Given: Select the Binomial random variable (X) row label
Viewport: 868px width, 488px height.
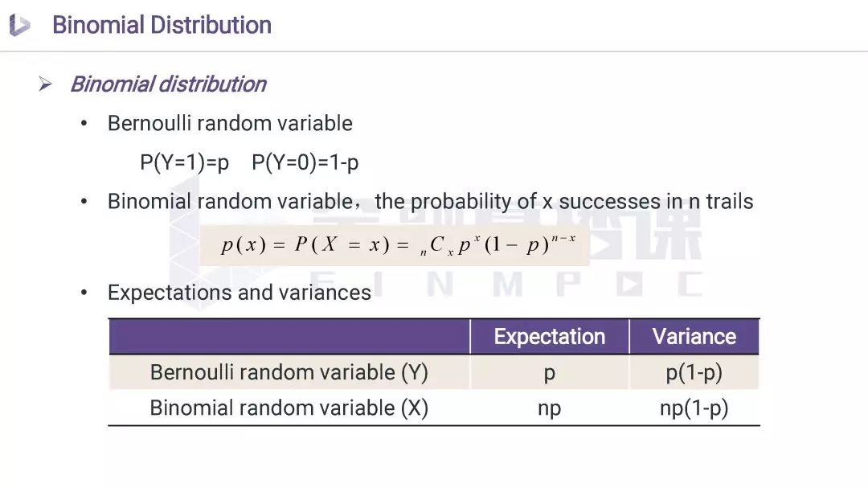Looking at the screenshot, I should point(289,408).
